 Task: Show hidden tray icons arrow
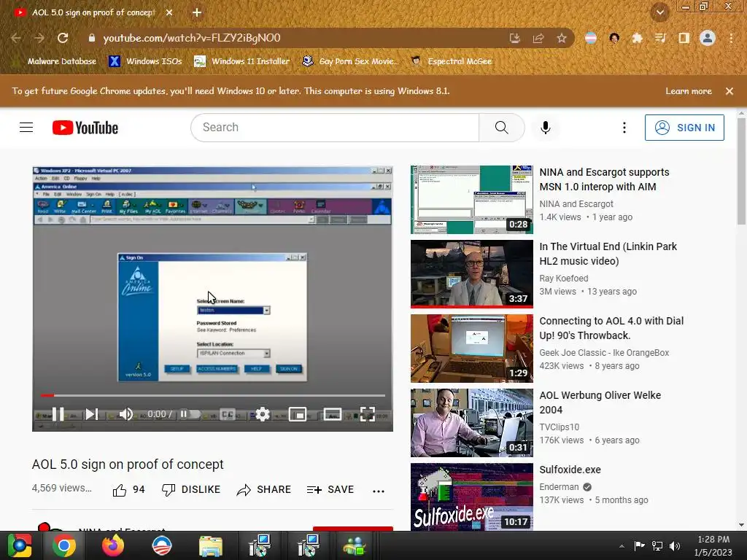click(x=622, y=546)
